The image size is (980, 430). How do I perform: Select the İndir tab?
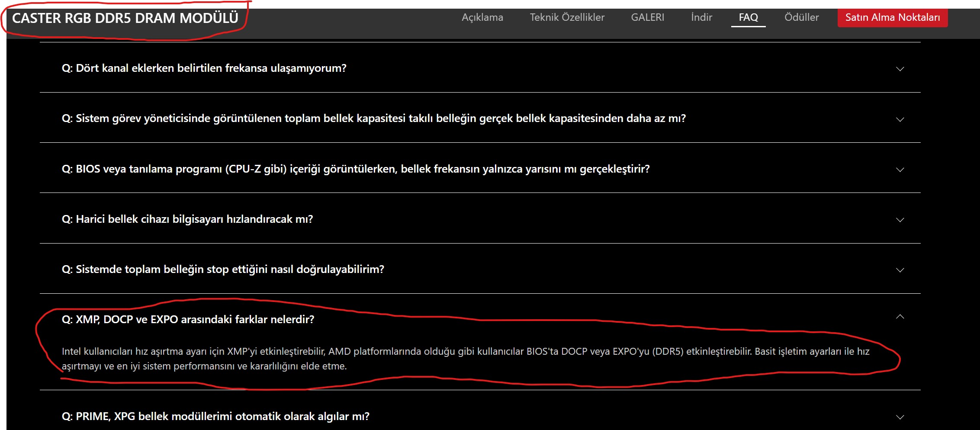pos(701,17)
